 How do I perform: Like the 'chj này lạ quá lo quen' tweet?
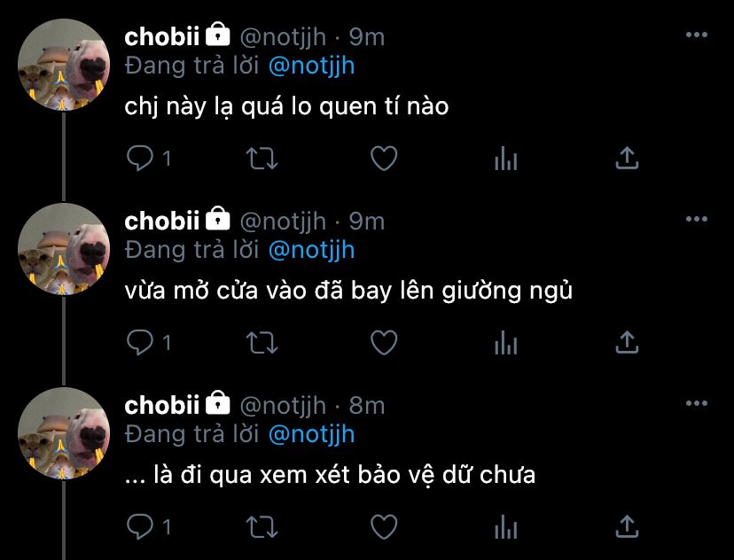pos(384,158)
